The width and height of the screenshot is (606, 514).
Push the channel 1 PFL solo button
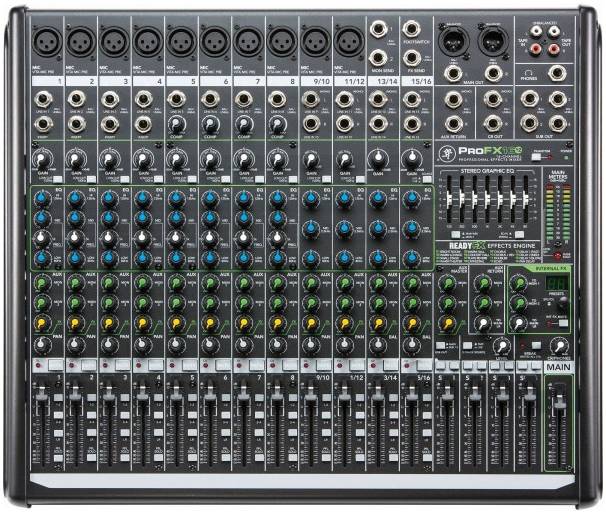pyautogui.click(x=58, y=458)
